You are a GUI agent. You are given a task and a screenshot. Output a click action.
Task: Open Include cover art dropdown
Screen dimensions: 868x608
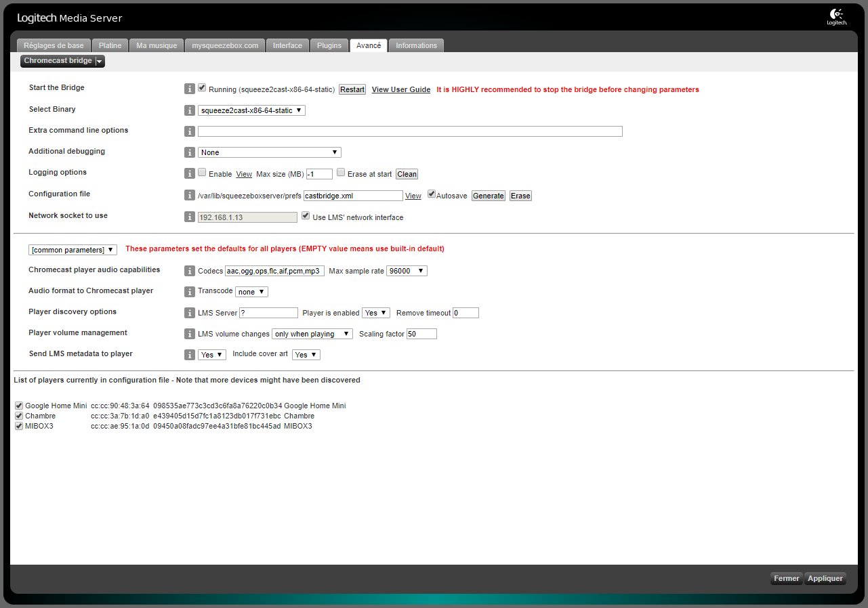306,355
